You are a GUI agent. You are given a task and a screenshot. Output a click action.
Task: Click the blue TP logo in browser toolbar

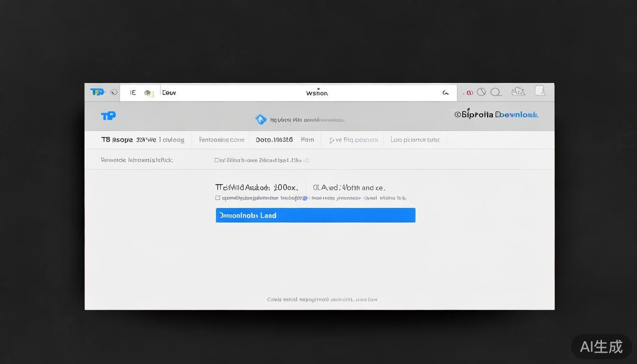97,92
